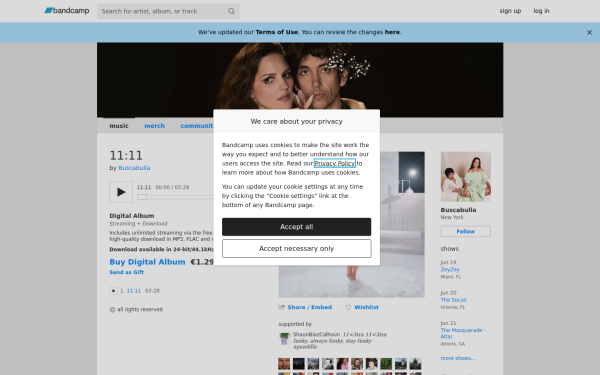Play the 11:11 track with big play button
Image resolution: width=600 pixels, height=375 pixels.
click(121, 192)
